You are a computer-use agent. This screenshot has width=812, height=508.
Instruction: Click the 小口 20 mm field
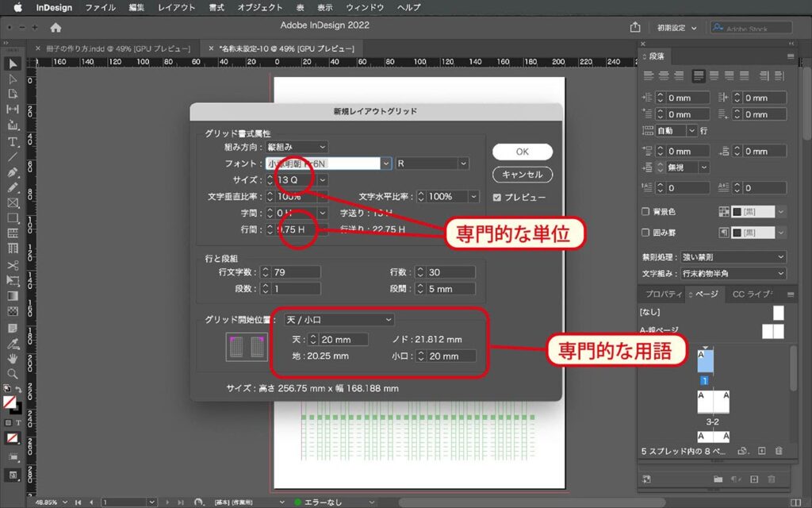pyautogui.click(x=450, y=356)
